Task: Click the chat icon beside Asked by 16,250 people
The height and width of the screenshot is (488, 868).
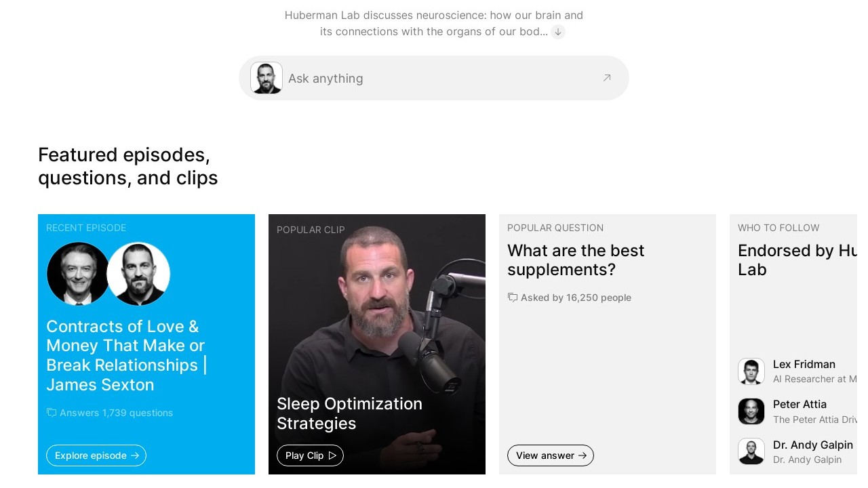Action: (x=513, y=298)
